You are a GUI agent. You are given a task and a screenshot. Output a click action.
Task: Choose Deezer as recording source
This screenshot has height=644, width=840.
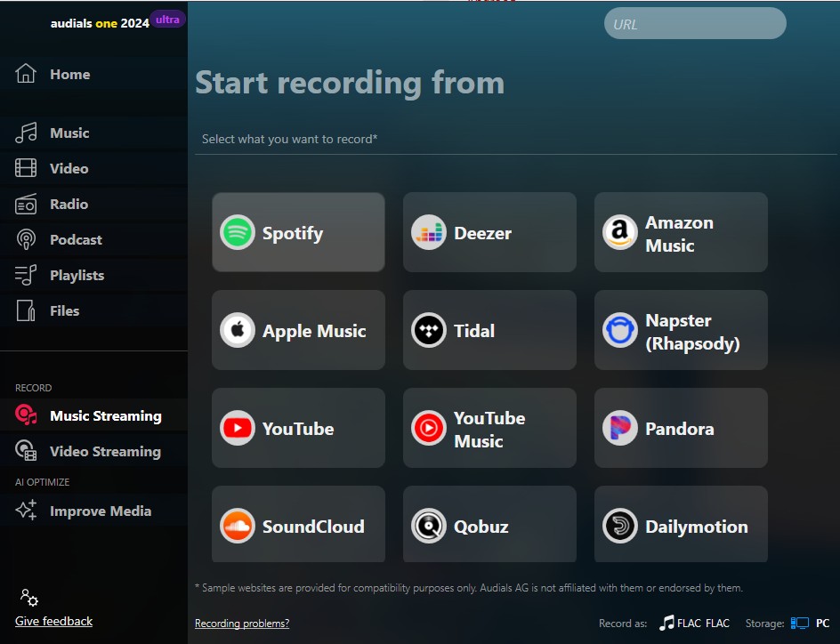pos(489,232)
